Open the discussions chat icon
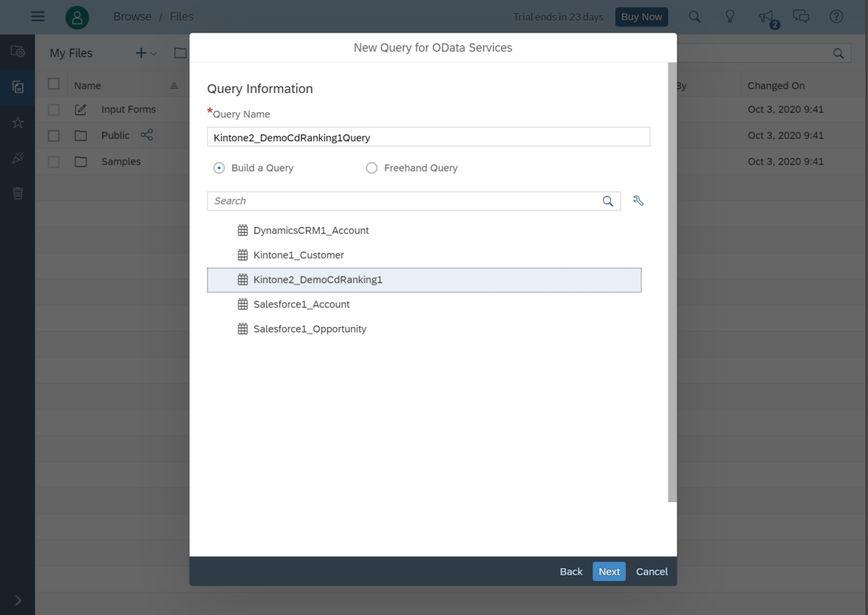 [801, 17]
